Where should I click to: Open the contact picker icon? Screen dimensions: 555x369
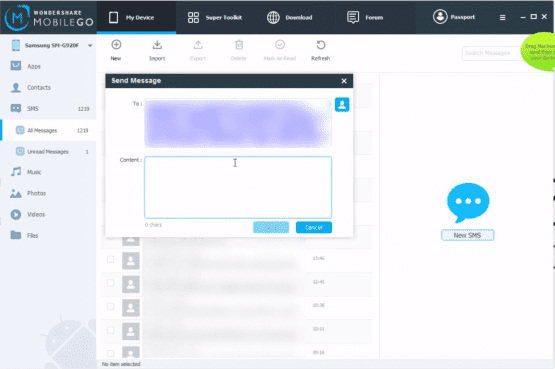click(342, 105)
